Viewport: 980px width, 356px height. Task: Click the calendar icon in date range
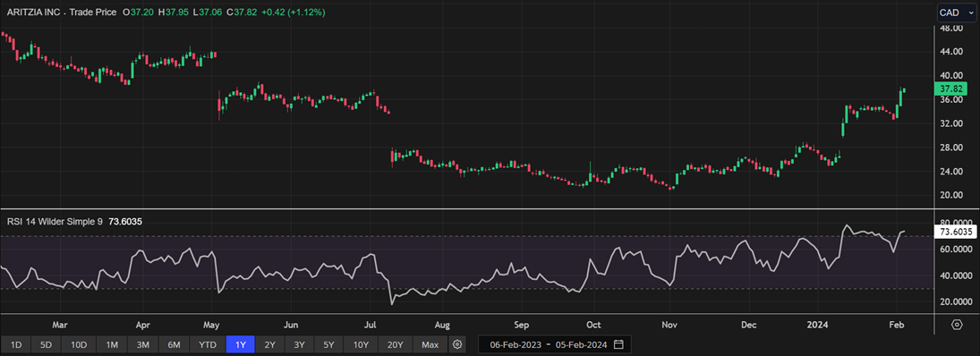click(618, 344)
